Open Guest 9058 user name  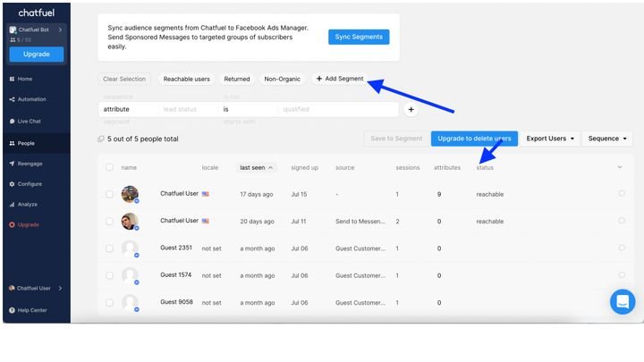(x=176, y=302)
